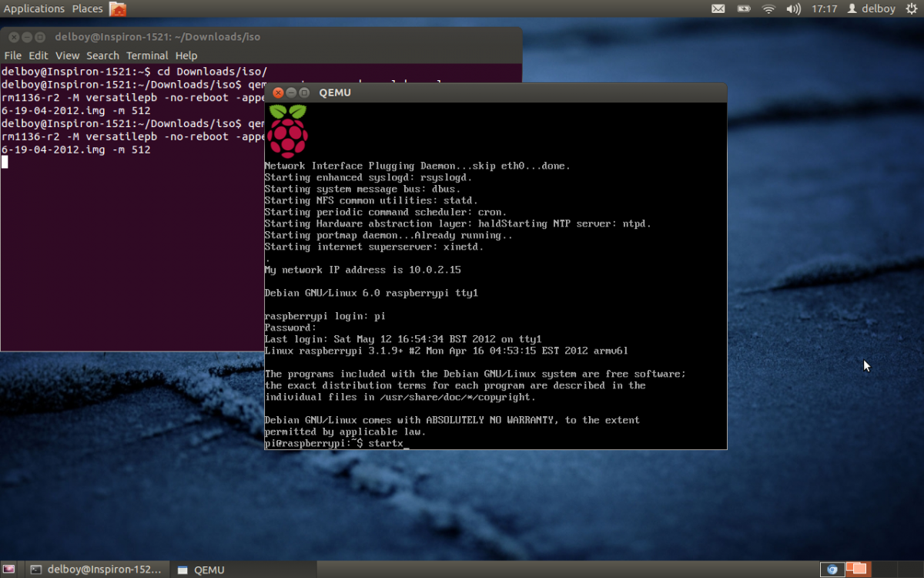Click 'Starting internet superserver: xinetd' line
Image resolution: width=924 pixels, height=578 pixels.
click(x=374, y=247)
